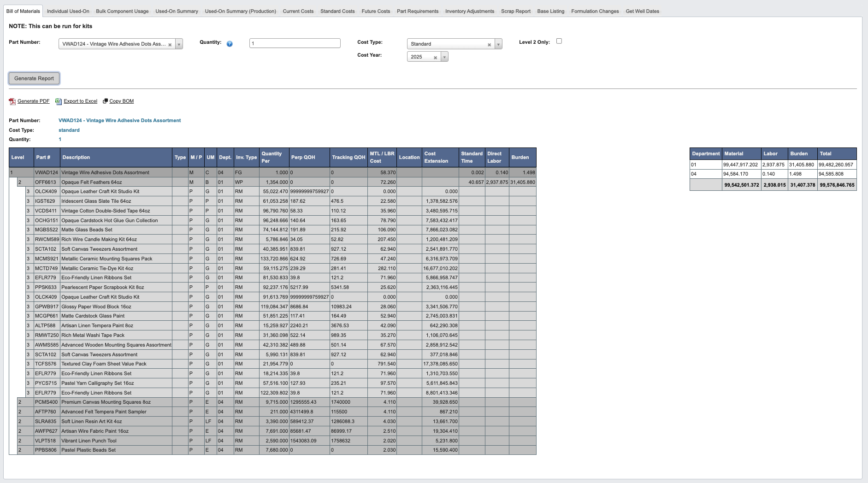
Task: Open the VWAD124 part number link
Action: [x=119, y=120]
